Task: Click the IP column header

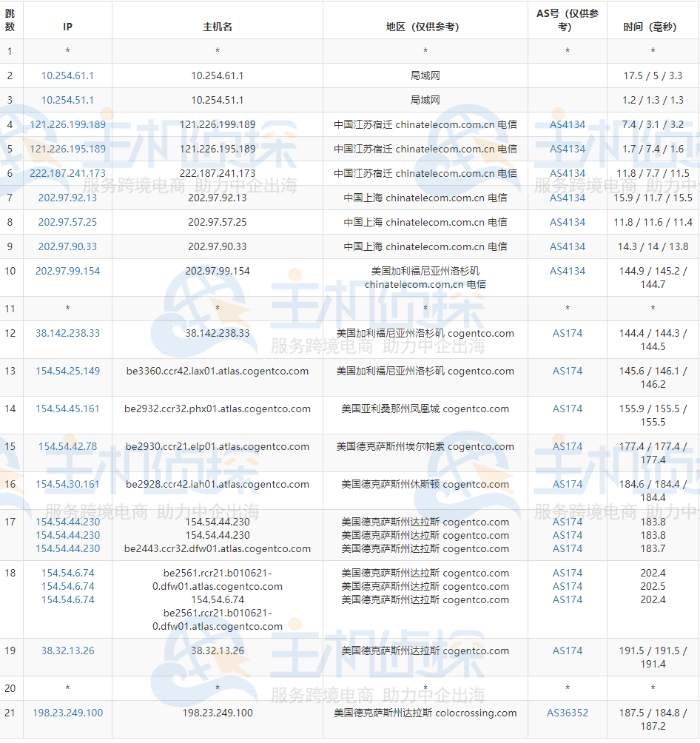Action: [x=67, y=27]
